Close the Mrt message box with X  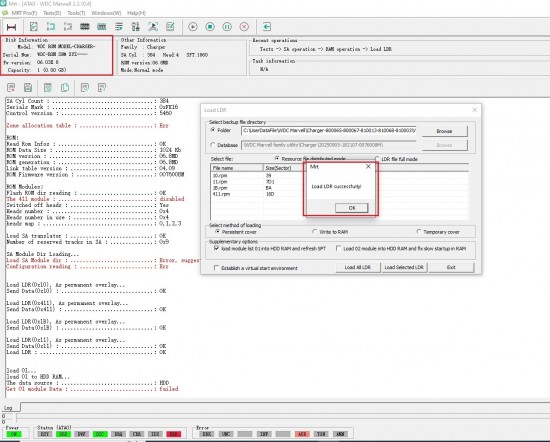[368, 167]
